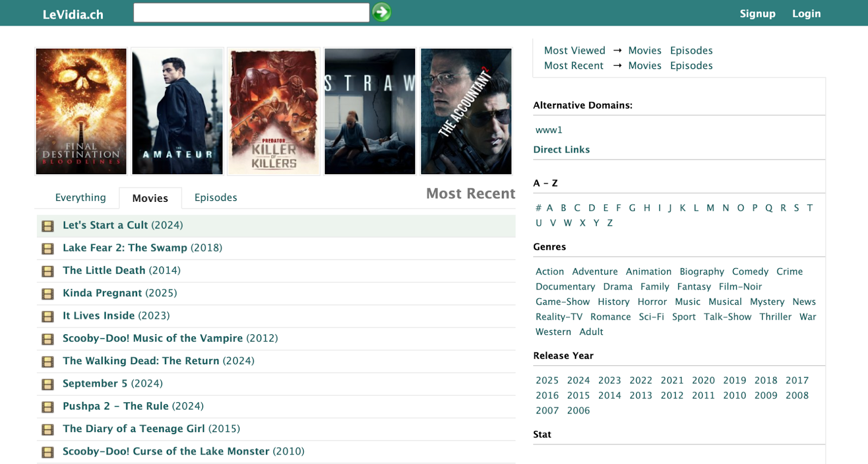Open the Signup page
The image size is (868, 464).
pos(757,14)
